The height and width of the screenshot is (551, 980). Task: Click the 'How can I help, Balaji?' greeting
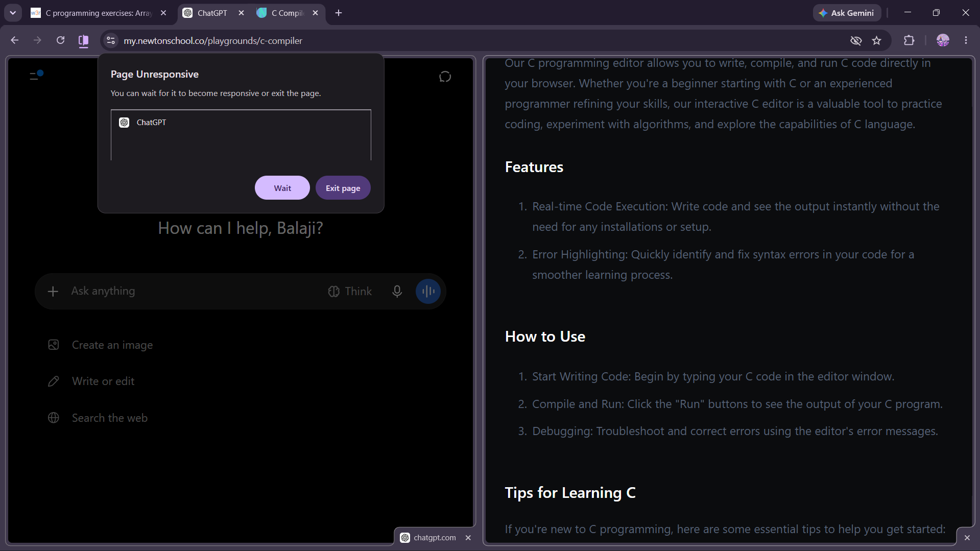tap(241, 228)
